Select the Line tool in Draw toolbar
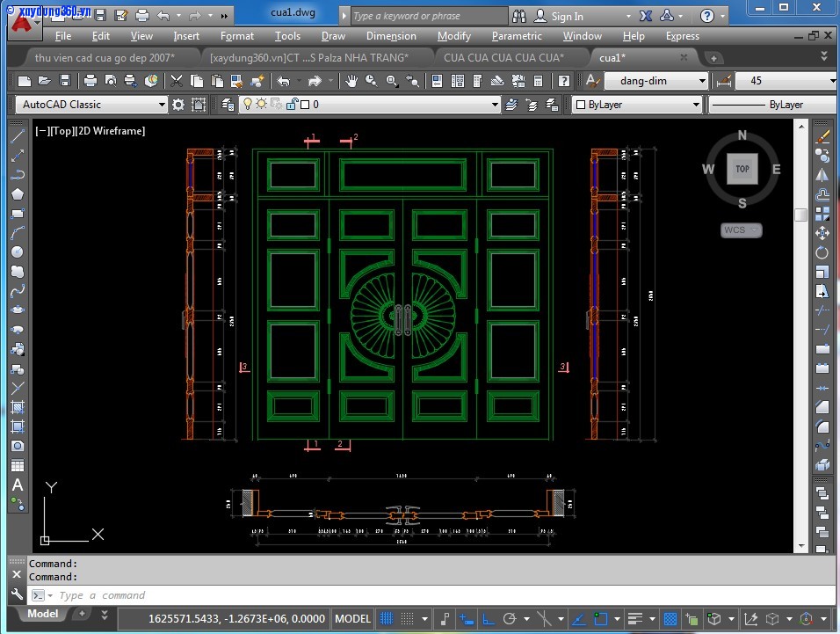 tap(18, 136)
